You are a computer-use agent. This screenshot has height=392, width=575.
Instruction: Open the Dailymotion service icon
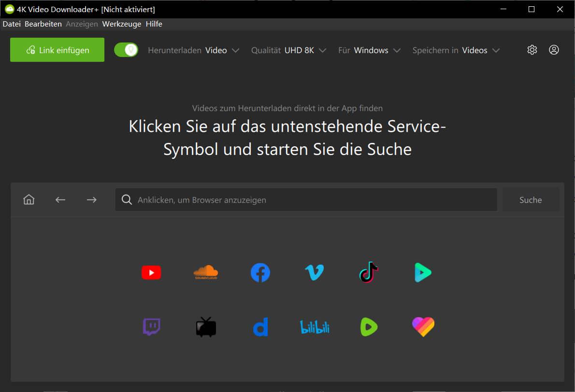point(261,327)
